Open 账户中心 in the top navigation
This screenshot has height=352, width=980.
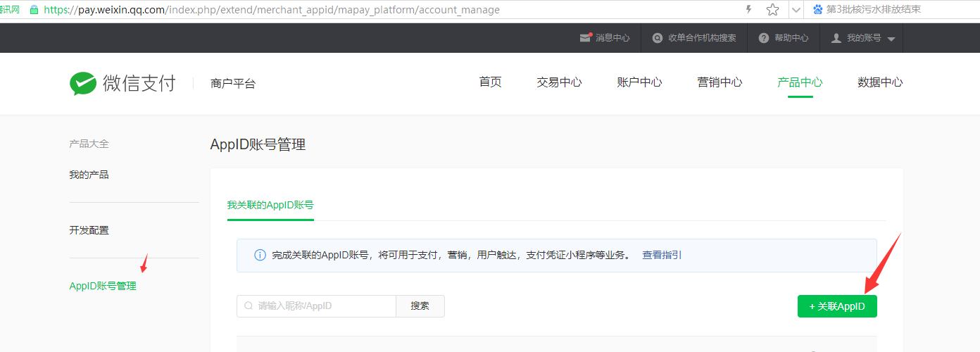point(639,82)
